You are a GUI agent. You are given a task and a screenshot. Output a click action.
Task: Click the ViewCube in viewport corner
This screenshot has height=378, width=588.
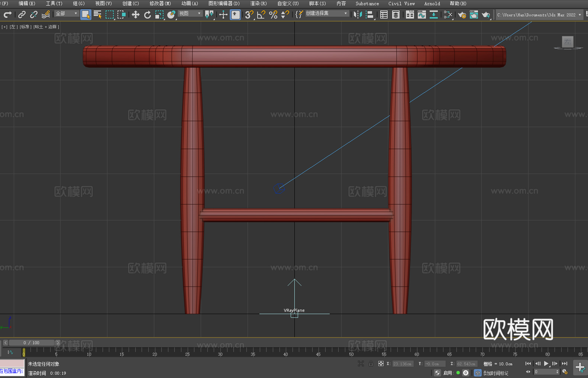pos(568,42)
